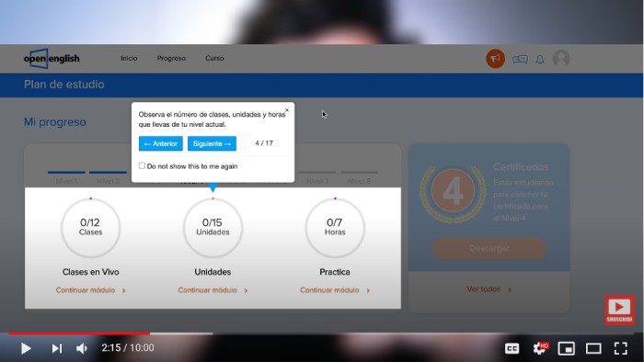The height and width of the screenshot is (362, 644).
Task: Select the Nivel 8 tab
Action: 360,177
